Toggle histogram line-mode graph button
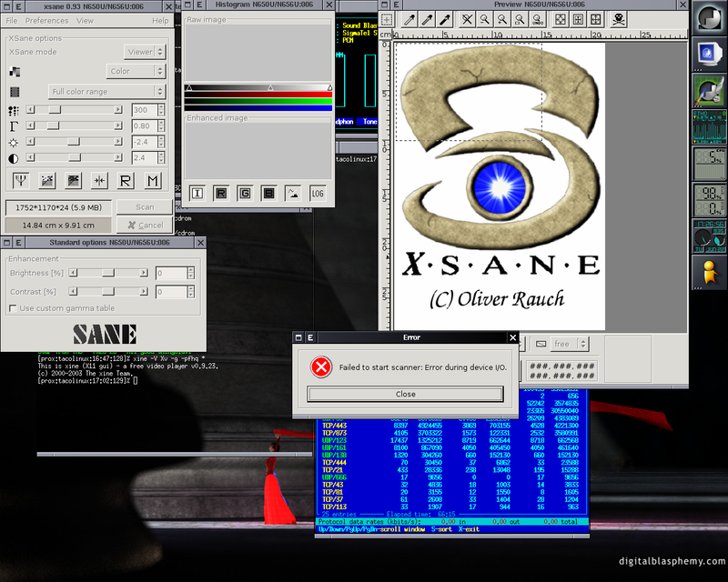The image size is (728, 582). point(293,193)
